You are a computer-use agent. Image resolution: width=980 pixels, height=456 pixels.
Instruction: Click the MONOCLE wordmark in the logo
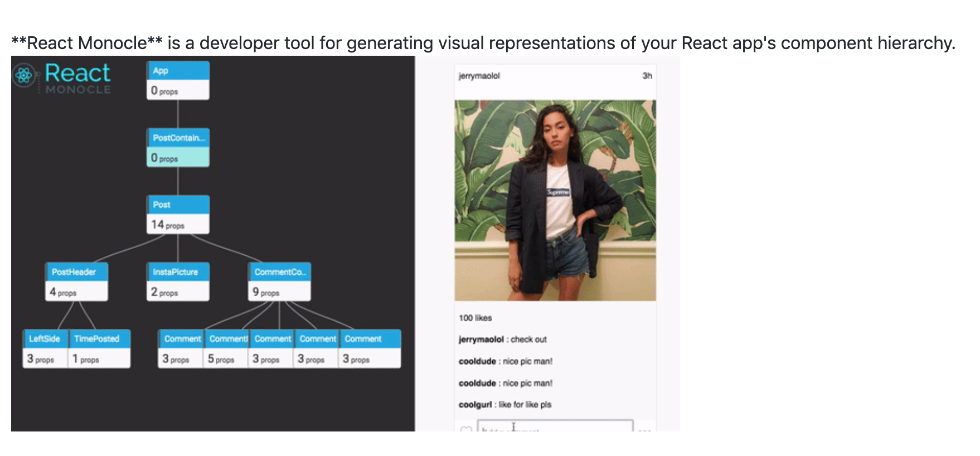click(x=78, y=90)
